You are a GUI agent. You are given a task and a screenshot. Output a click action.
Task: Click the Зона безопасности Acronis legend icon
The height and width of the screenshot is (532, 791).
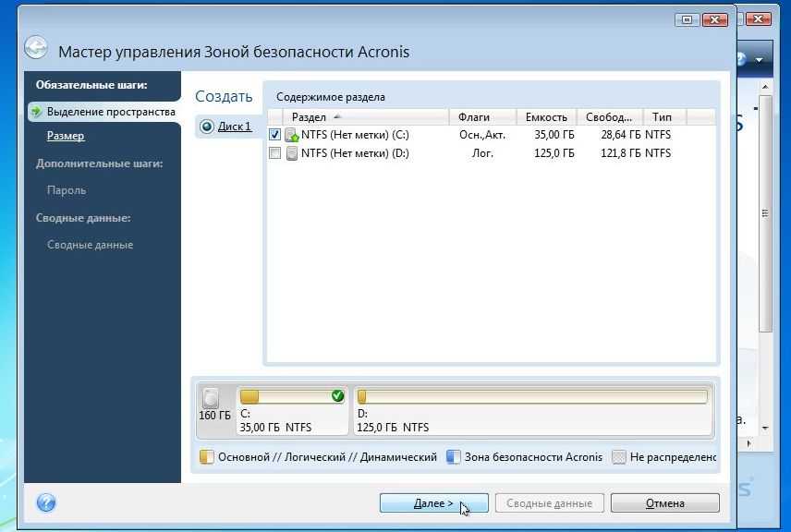point(454,457)
